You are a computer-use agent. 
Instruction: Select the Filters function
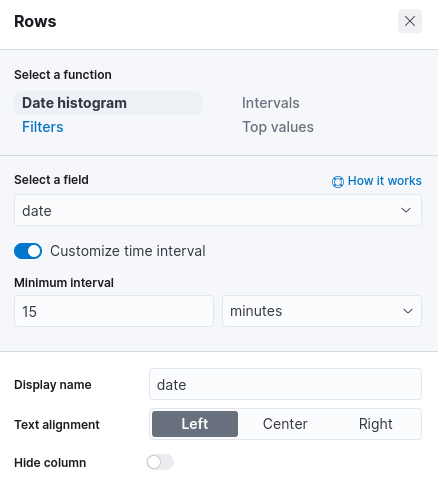point(43,127)
